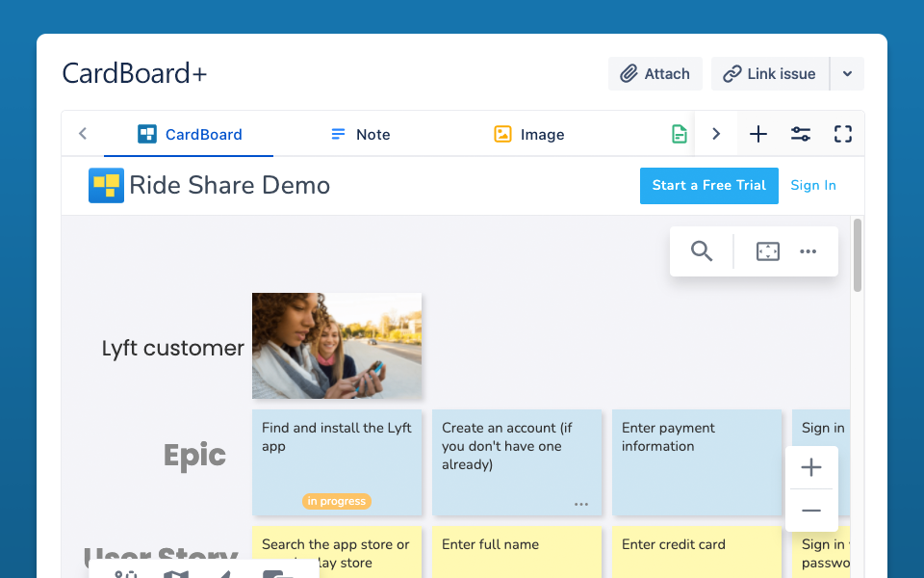
Task: Select the Create an account card
Action: 517,462
